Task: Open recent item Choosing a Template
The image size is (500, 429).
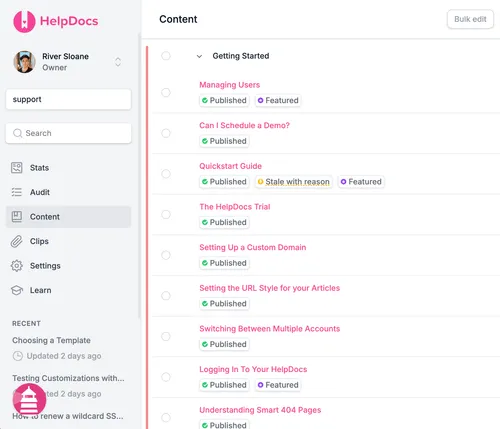Action: 51,340
